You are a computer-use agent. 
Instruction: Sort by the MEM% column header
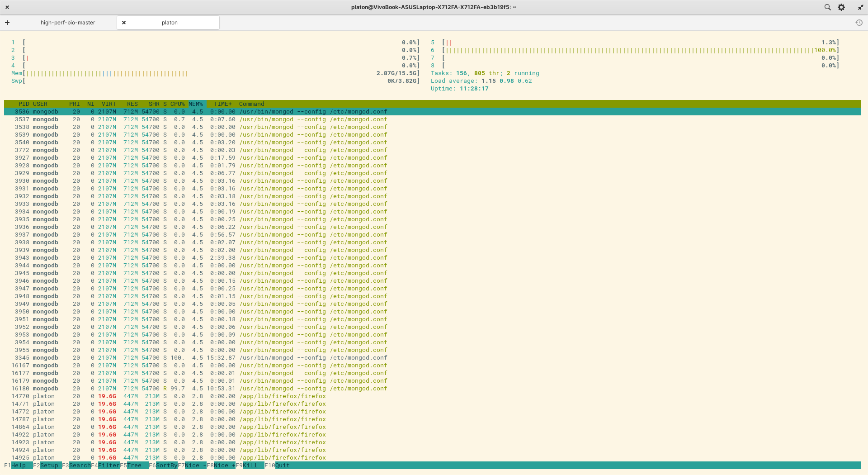pos(196,104)
